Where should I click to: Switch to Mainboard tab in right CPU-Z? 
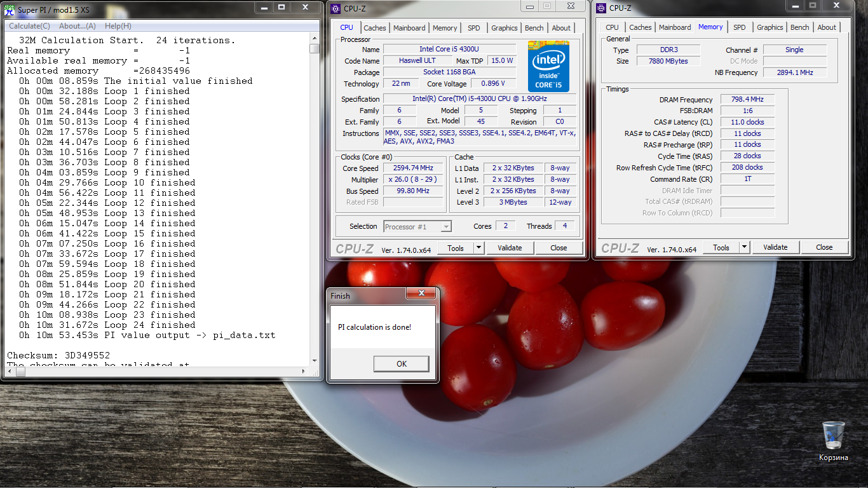pos(675,27)
